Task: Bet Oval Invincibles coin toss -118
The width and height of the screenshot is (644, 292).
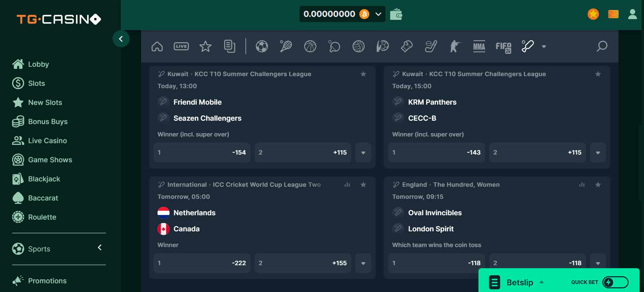Action: [x=436, y=263]
